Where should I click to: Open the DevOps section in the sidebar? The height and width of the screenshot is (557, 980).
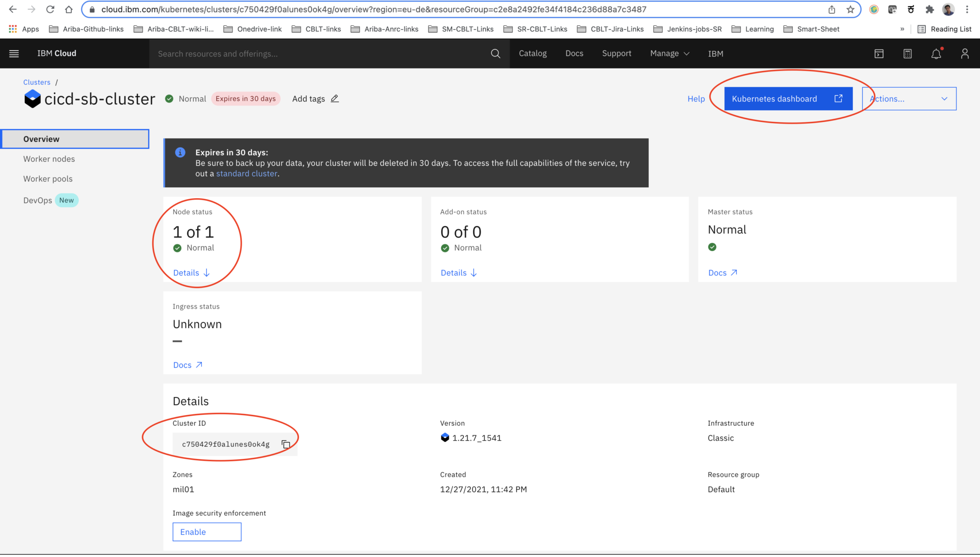[x=37, y=200]
